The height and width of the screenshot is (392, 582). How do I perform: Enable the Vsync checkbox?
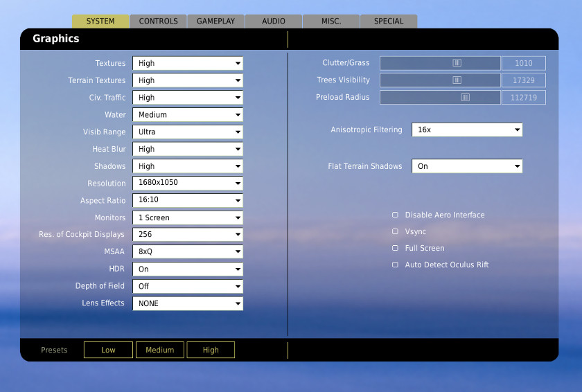[396, 231]
